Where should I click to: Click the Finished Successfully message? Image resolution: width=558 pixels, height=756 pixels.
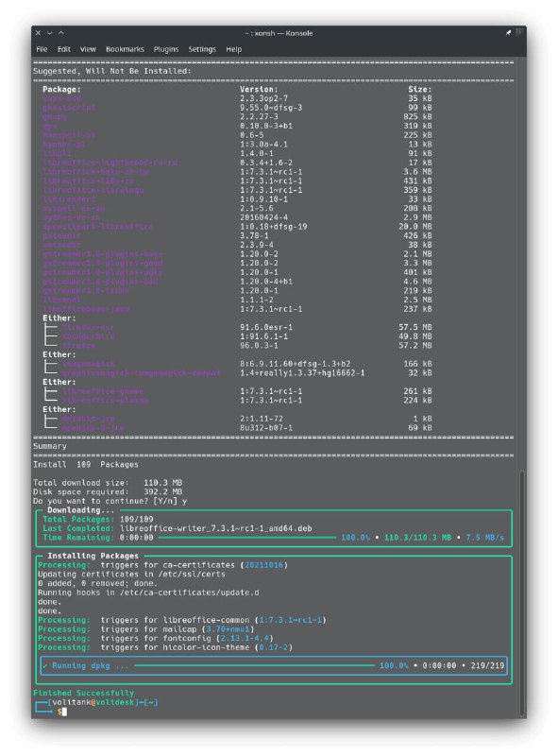coord(83,693)
